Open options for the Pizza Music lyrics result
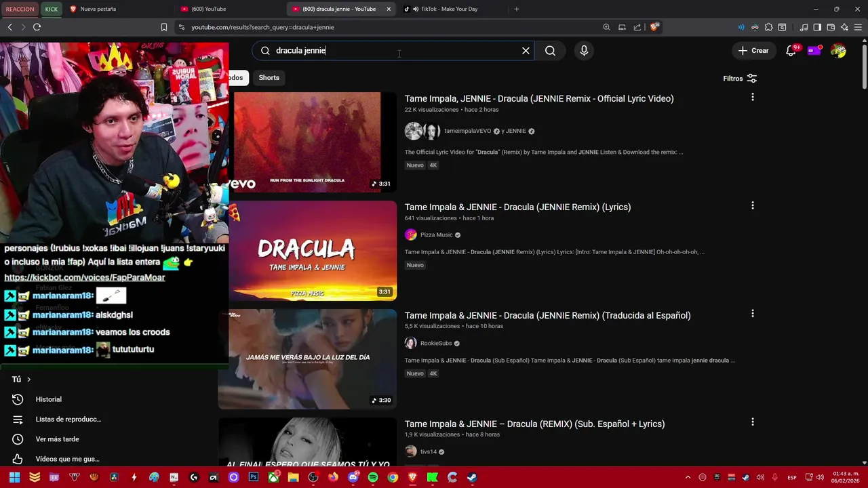Screen dimensions: 868x488 tap(752, 205)
